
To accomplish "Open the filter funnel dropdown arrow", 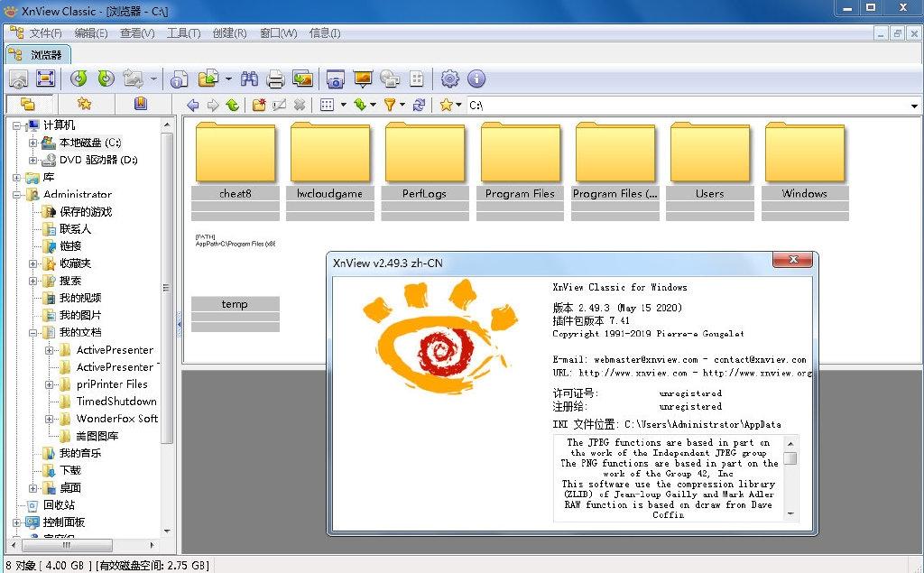I will pyautogui.click(x=403, y=105).
